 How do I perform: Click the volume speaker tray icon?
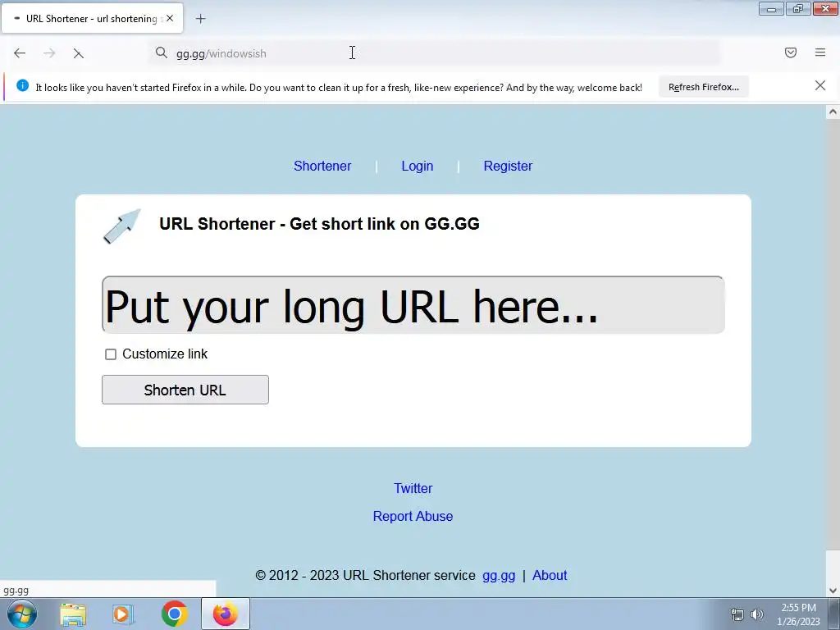coord(757,614)
